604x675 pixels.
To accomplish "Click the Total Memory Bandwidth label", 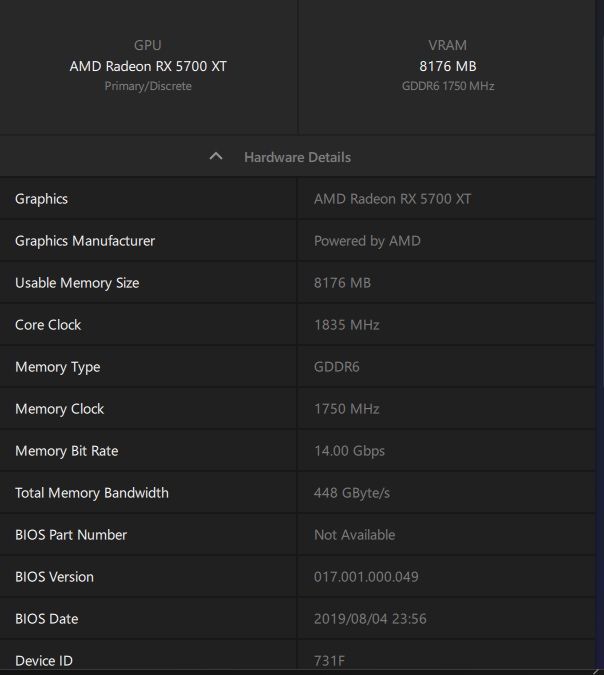I will pos(92,493).
